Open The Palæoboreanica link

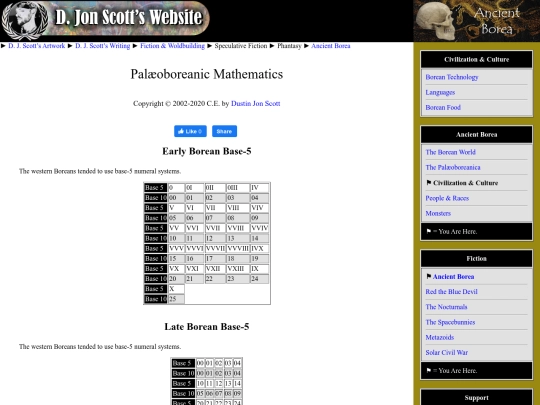[x=453, y=167]
